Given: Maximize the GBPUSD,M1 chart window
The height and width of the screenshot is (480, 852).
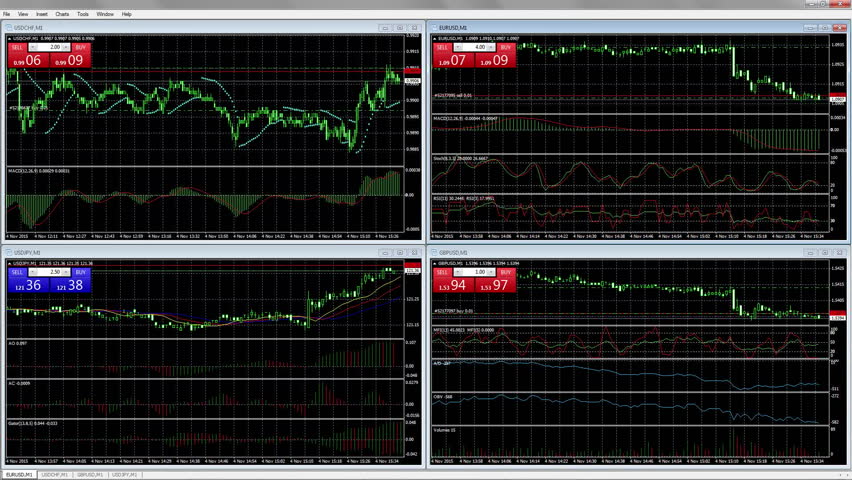Looking at the screenshot, I should pos(825,253).
